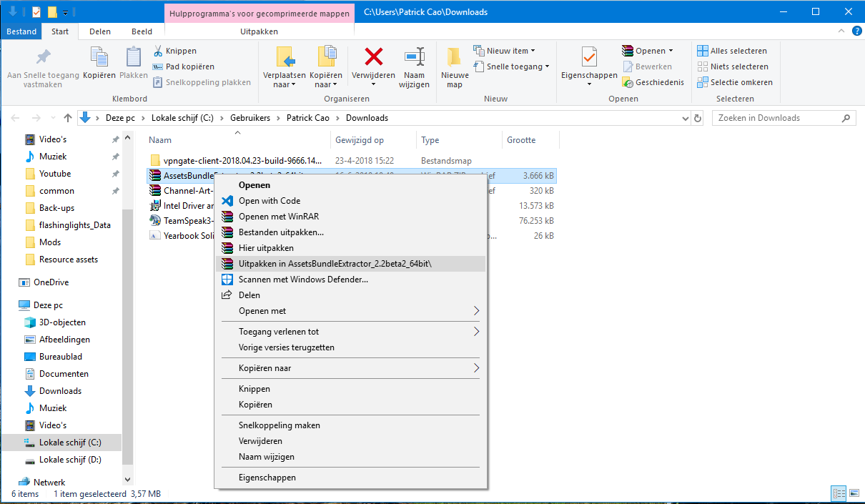Open Eigenschappen checkmark icon in ribbon

click(589, 57)
